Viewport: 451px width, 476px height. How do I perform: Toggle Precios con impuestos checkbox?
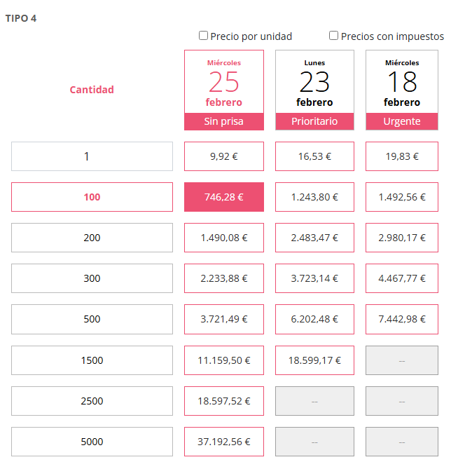(334, 36)
